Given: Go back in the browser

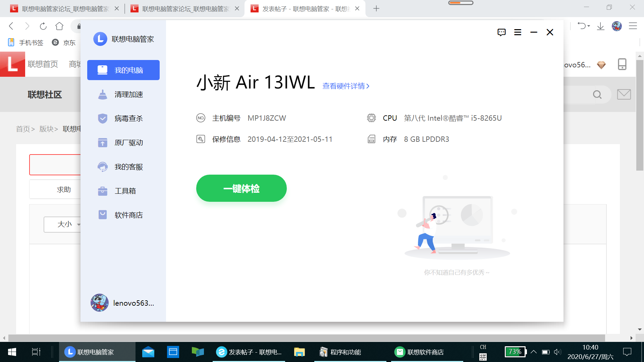Looking at the screenshot, I should (x=11, y=26).
